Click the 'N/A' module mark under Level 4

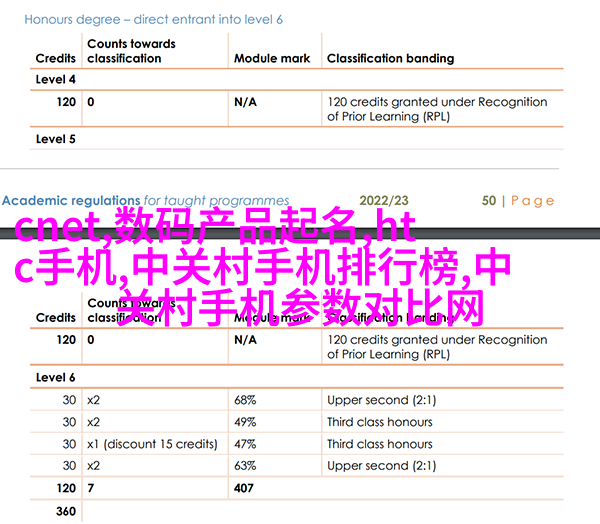tap(245, 102)
